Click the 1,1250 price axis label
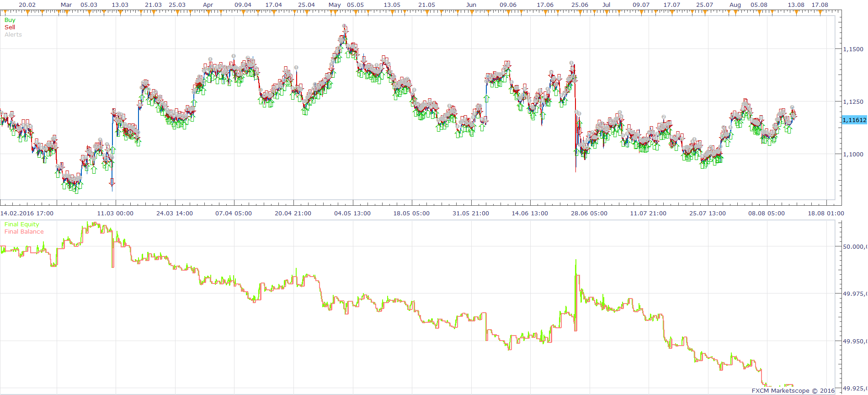The image size is (868, 395). [853, 102]
